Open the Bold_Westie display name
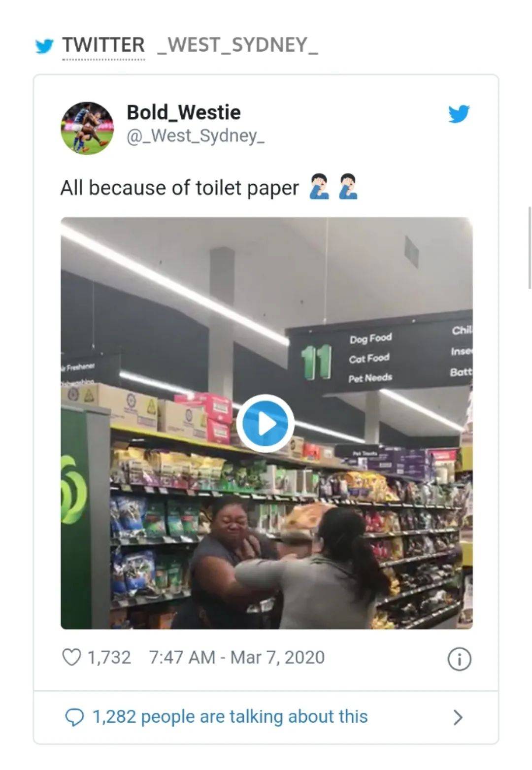 point(184,112)
